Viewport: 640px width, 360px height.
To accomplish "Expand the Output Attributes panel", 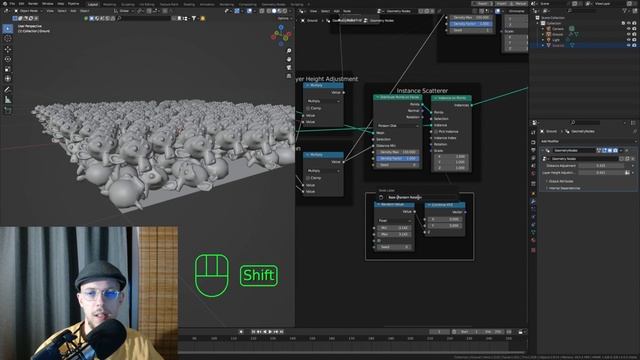I will click(561, 181).
